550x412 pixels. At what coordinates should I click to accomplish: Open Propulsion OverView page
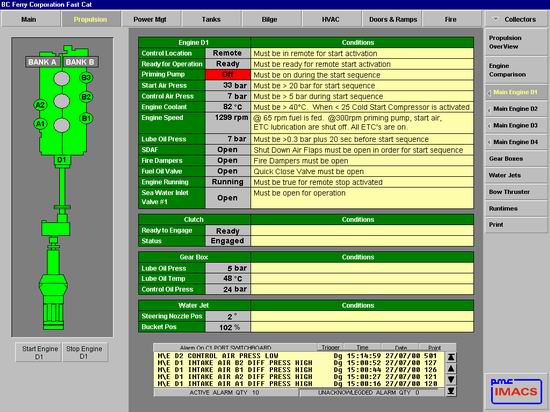(x=516, y=42)
